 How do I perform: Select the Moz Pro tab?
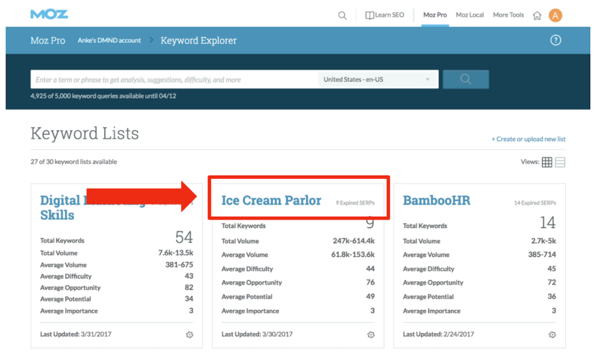(435, 15)
